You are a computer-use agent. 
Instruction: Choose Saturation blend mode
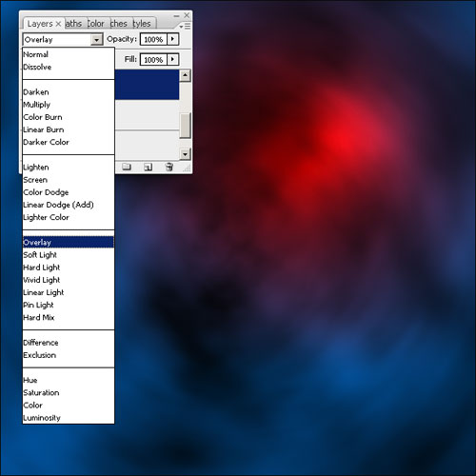[x=69, y=392]
